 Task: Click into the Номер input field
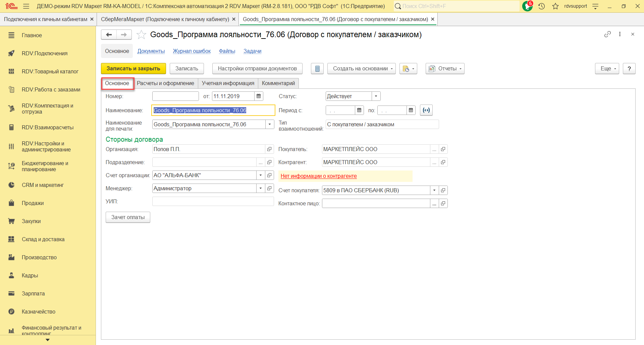click(x=175, y=96)
